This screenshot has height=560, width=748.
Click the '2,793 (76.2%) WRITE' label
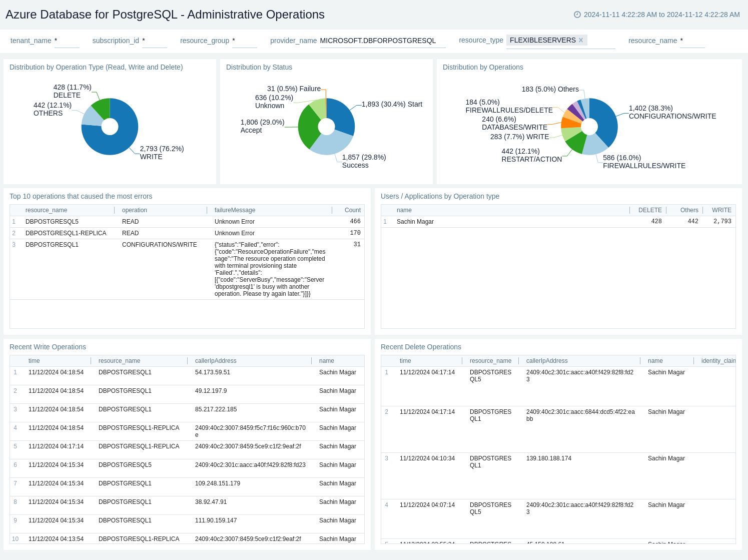pos(162,153)
